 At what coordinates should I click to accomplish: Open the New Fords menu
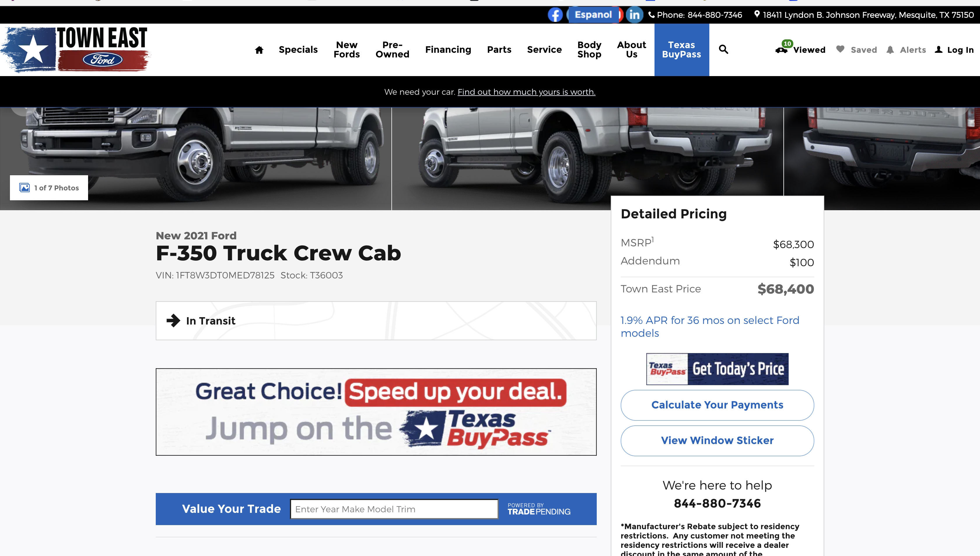[346, 50]
